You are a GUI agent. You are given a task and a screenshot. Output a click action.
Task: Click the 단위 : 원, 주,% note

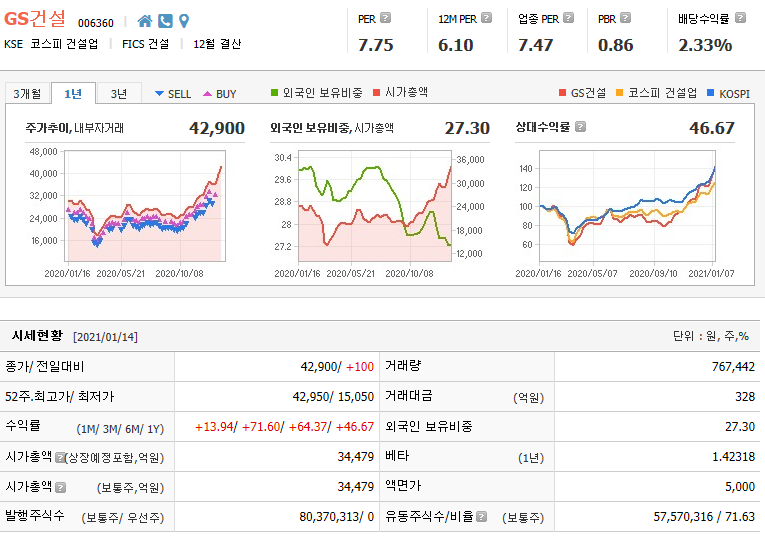711,336
